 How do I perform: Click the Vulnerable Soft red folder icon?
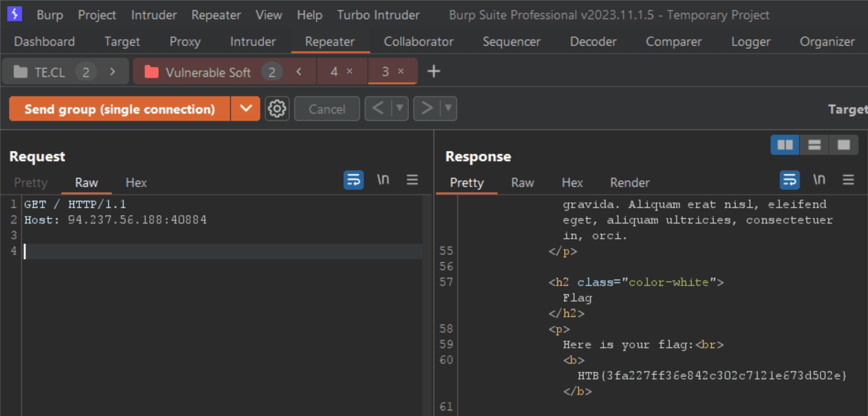click(151, 72)
